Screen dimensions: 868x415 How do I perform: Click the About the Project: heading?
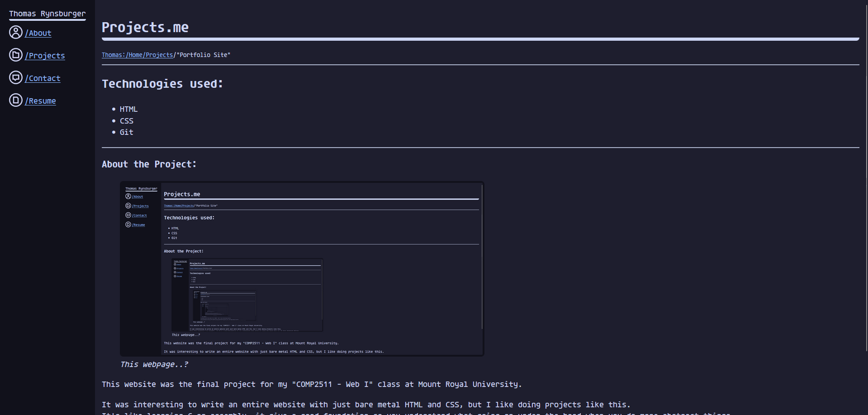click(x=149, y=164)
